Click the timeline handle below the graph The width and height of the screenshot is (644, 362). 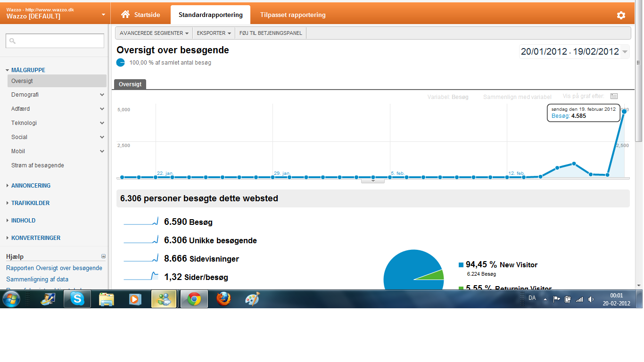(373, 181)
